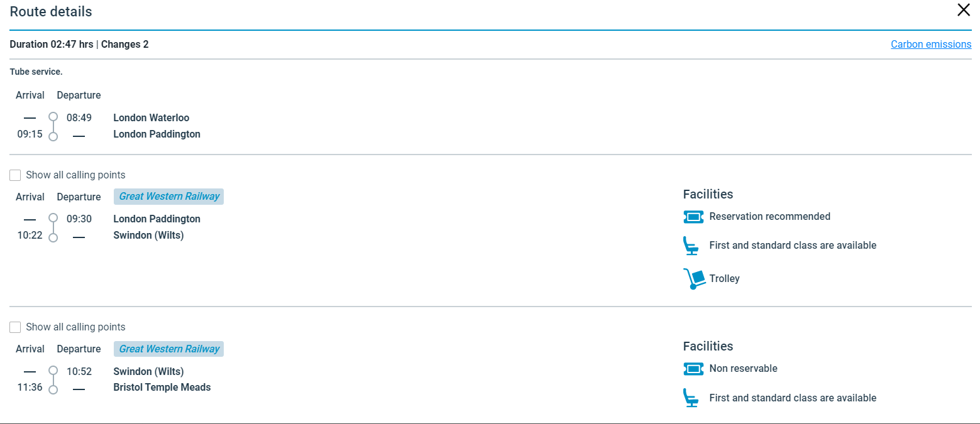
Task: Click the seat icon for the Paddington leg
Action: (691, 246)
